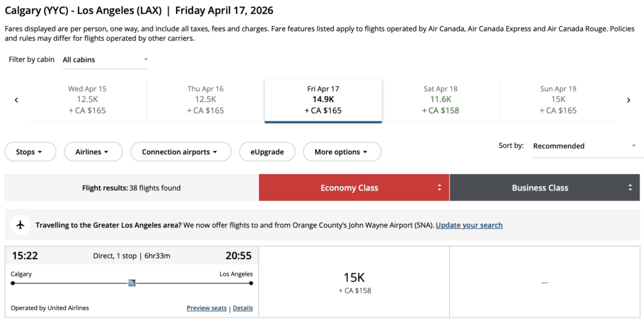Open Preview seats link
This screenshot has width=644, height=322.
click(206, 308)
